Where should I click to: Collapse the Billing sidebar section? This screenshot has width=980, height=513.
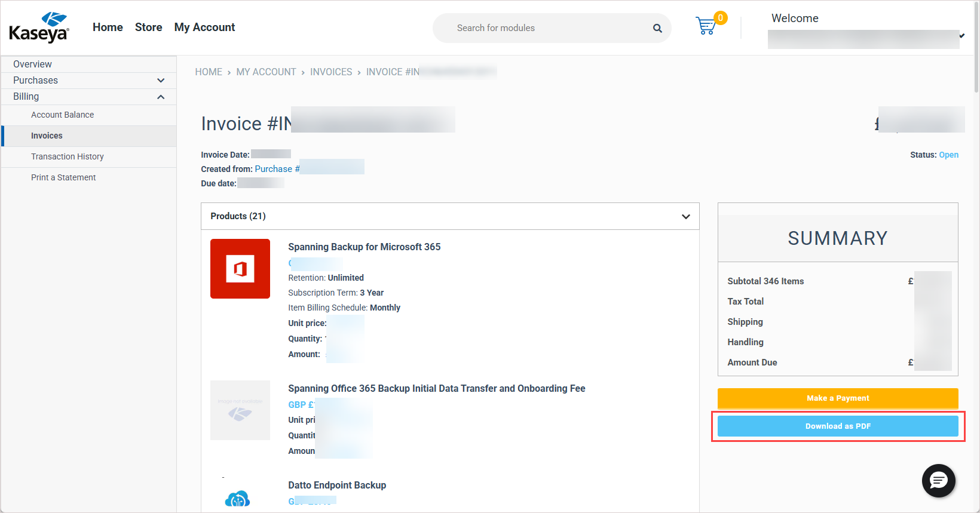tap(160, 97)
